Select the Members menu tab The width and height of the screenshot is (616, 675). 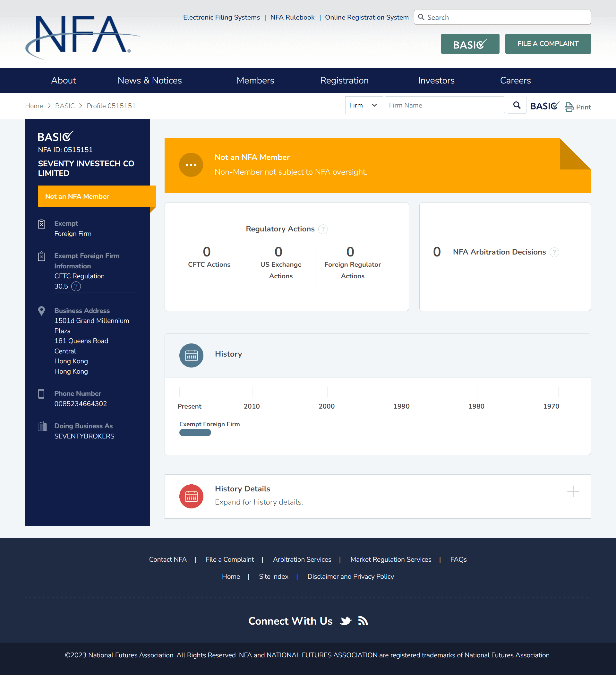click(255, 81)
